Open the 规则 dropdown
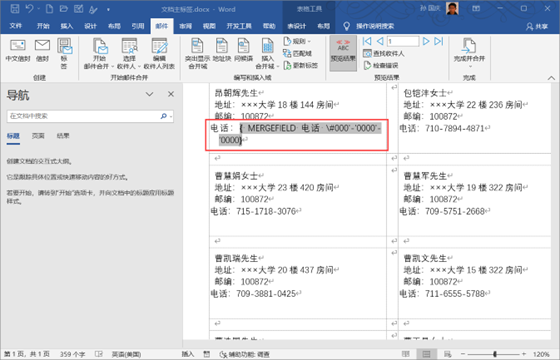The image size is (560, 360). [x=297, y=41]
